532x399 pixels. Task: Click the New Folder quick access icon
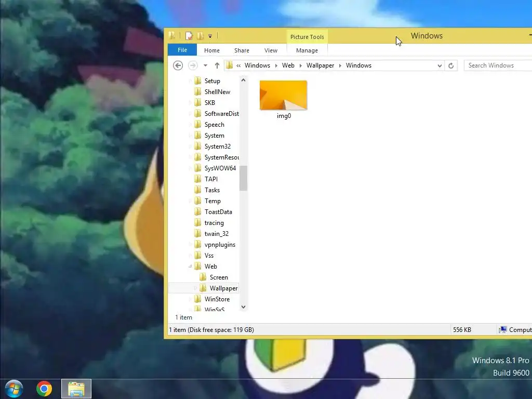click(200, 36)
